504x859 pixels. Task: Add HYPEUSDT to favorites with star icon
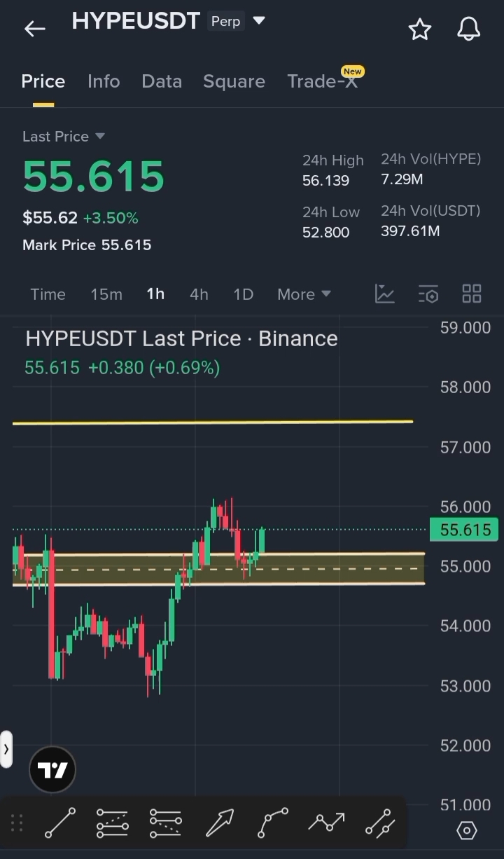pos(420,29)
